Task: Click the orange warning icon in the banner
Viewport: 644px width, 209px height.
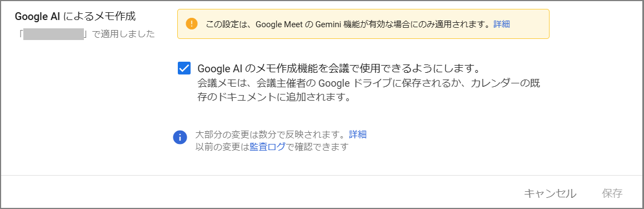Action: tap(191, 24)
